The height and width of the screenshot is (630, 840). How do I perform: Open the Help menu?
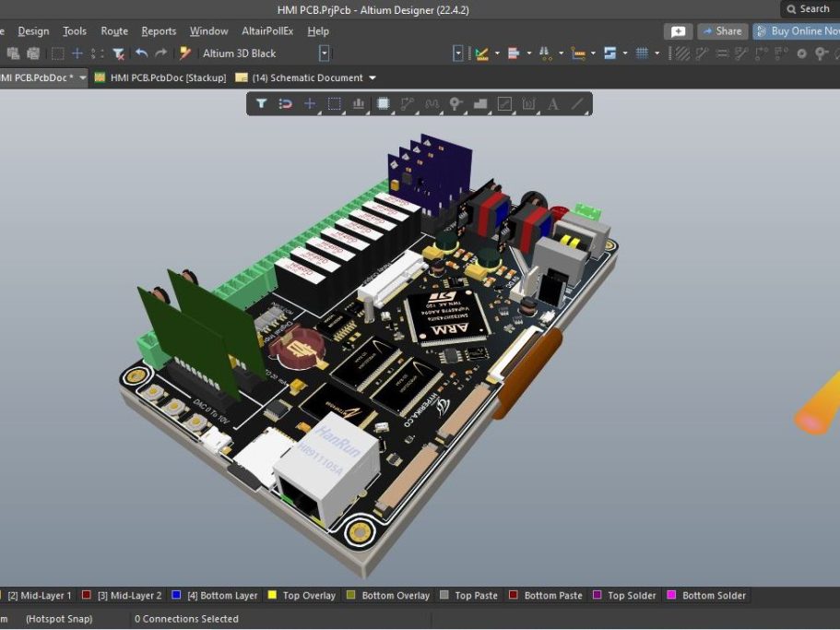tap(318, 31)
